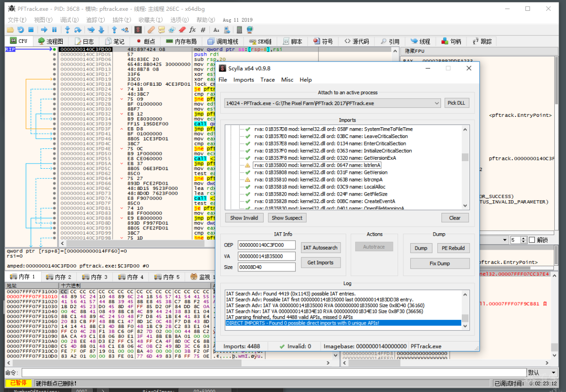Click the execute till return up-arrow icon
Screen dimensions: 566x392
[x=114, y=29]
